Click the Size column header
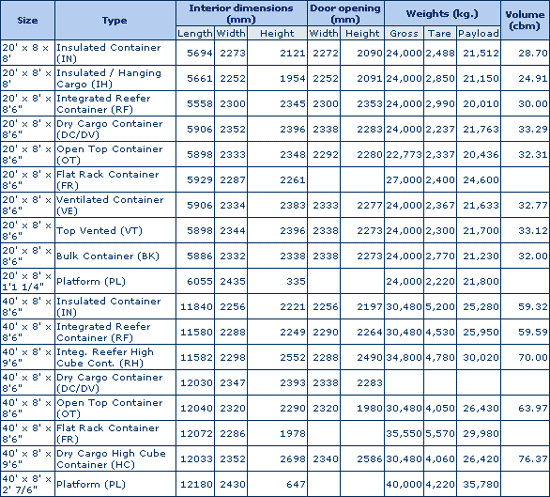The height and width of the screenshot is (497, 550). (27, 20)
